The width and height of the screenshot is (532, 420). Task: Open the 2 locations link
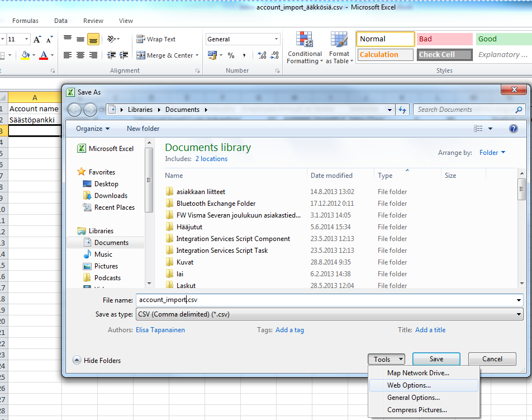tap(211, 159)
